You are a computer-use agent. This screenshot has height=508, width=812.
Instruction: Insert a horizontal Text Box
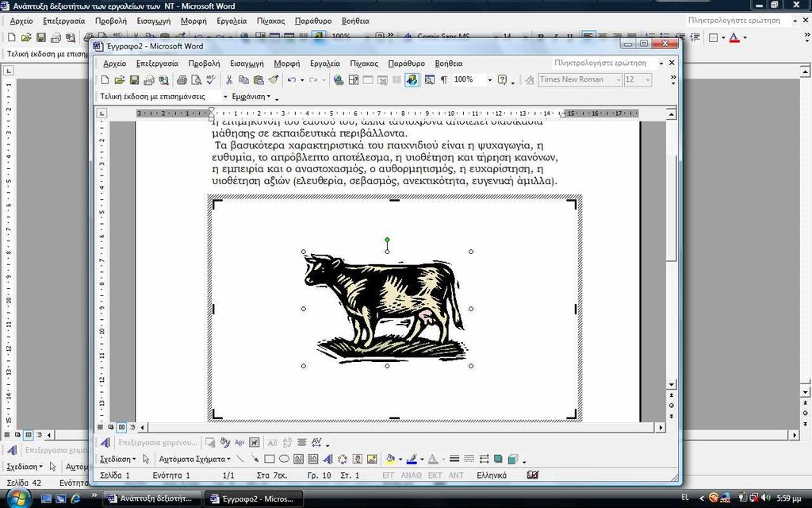298,460
